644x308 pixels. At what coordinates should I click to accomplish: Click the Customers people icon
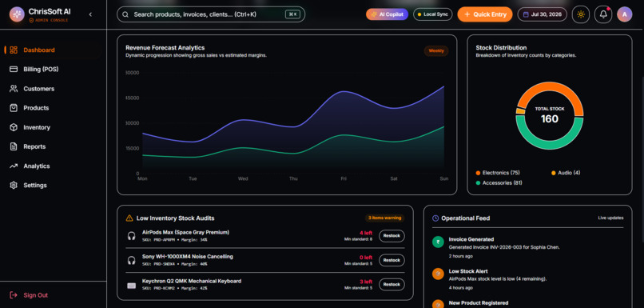pos(14,89)
